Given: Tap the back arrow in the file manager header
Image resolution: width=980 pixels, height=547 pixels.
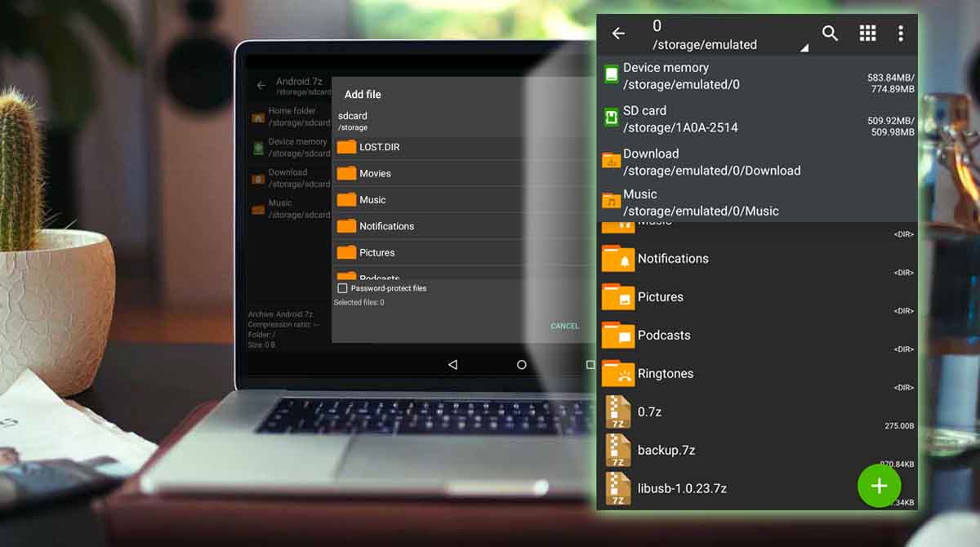Looking at the screenshot, I should (618, 33).
